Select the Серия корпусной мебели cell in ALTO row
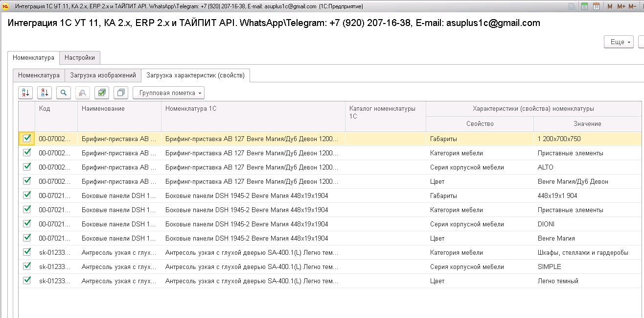This screenshot has height=318, width=644. point(480,167)
